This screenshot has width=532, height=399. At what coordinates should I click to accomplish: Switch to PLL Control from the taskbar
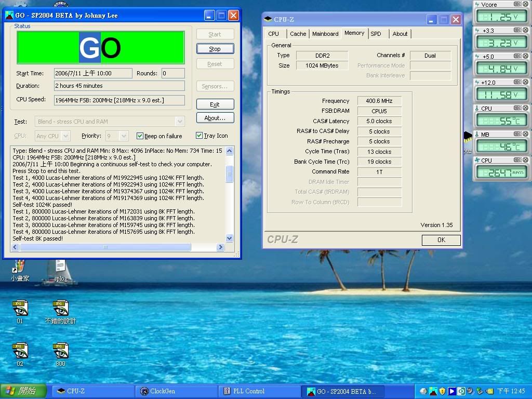tap(259, 391)
